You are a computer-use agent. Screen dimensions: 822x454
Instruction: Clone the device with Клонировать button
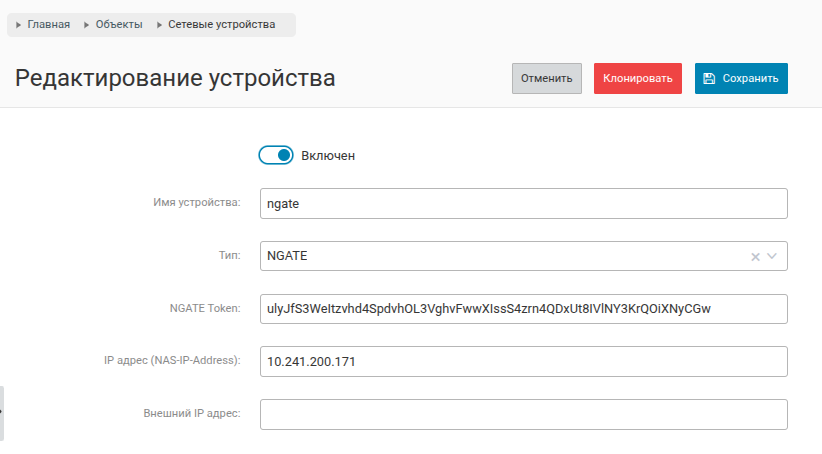tap(638, 79)
